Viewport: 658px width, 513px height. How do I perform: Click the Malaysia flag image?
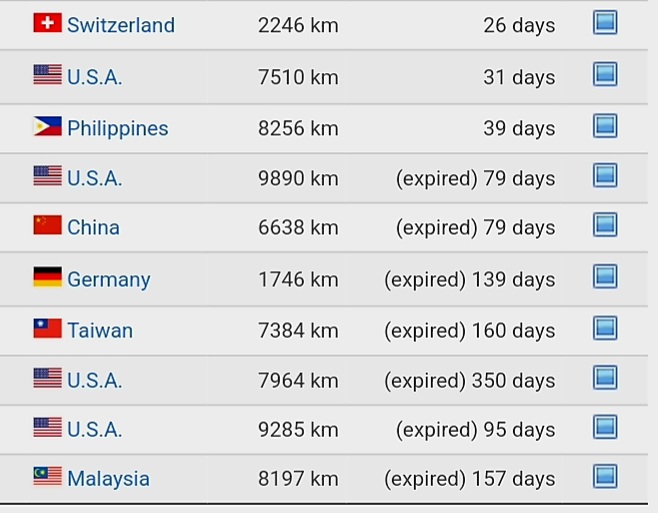(47, 476)
